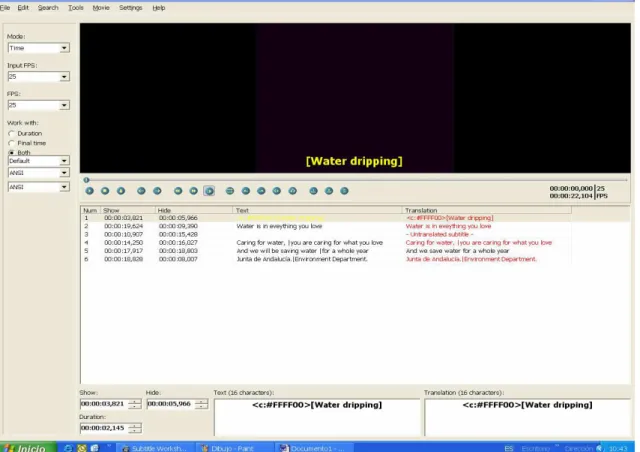Viewport: 640px width, 452px height.
Task: Click the Stop playback button
Action: click(x=105, y=191)
